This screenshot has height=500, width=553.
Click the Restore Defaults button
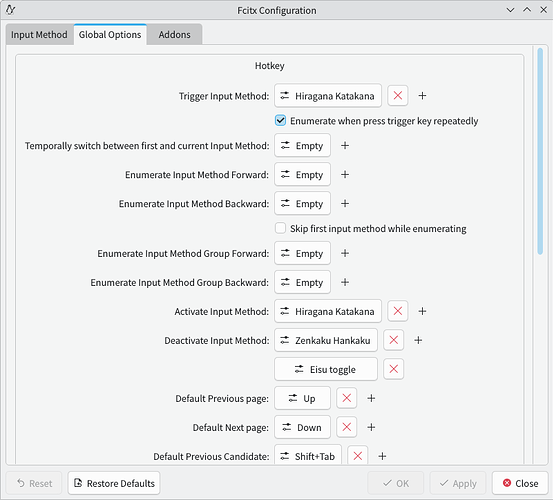pyautogui.click(x=114, y=483)
